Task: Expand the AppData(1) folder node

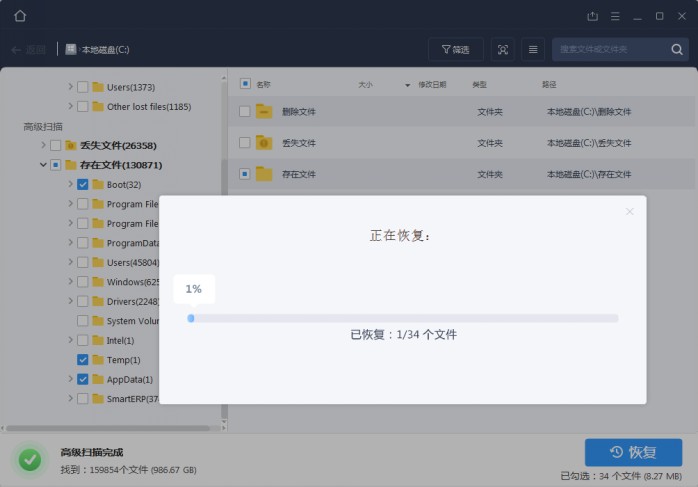Action: (70, 380)
